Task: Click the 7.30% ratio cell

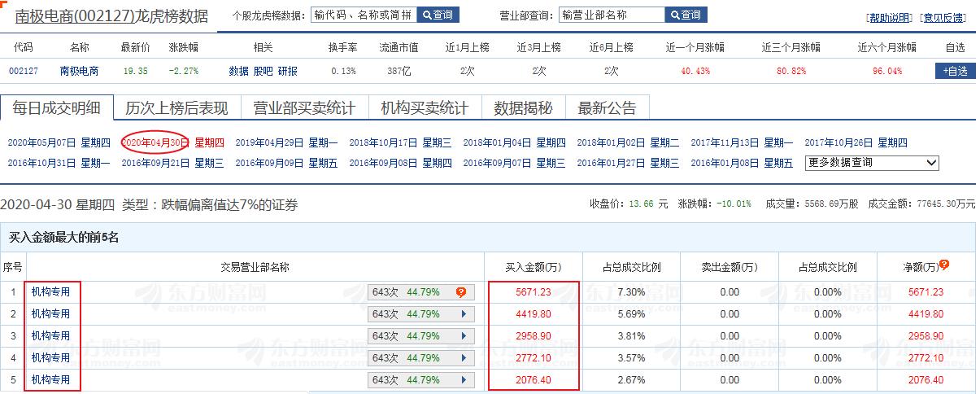Action: click(x=631, y=291)
